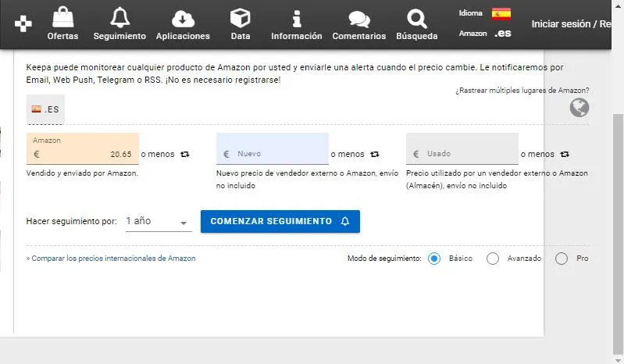Click the Nuevo price input field
The height and width of the screenshot is (364, 624).
pos(273,148)
